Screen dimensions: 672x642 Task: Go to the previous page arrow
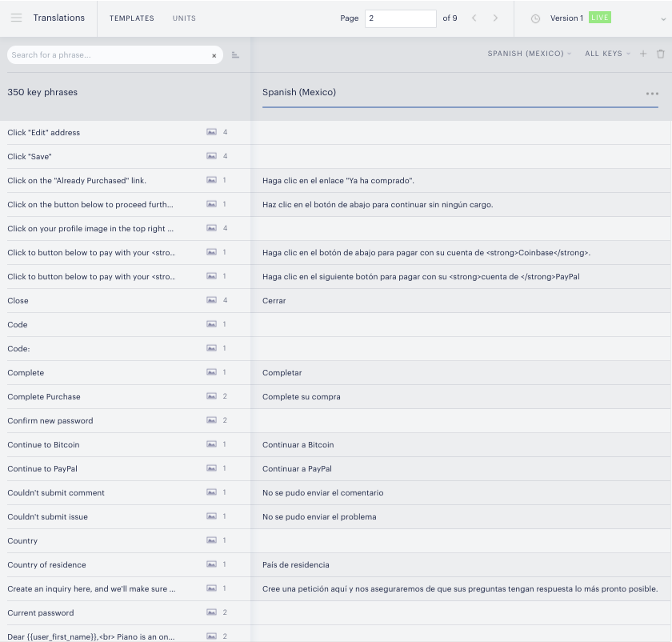coord(474,18)
